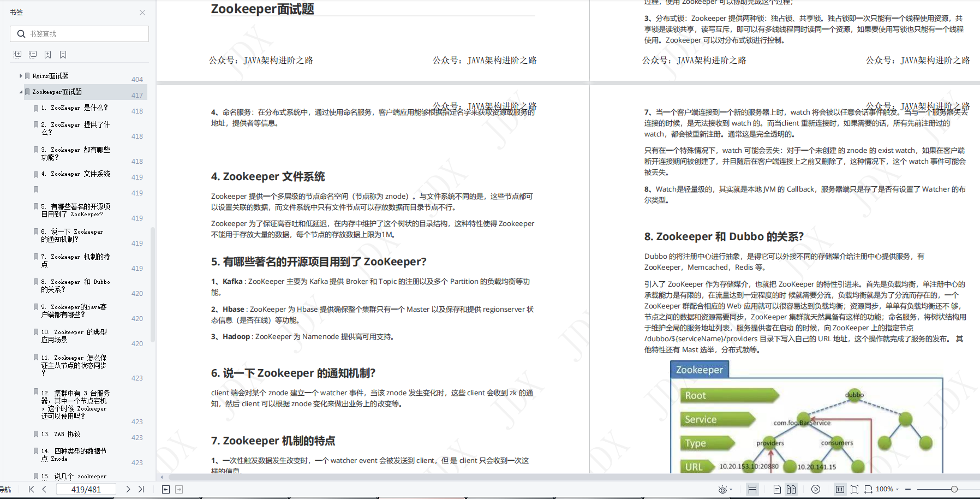Go to bookmark 4. Zookeeper 文件系统
980x499 pixels.
click(75, 174)
